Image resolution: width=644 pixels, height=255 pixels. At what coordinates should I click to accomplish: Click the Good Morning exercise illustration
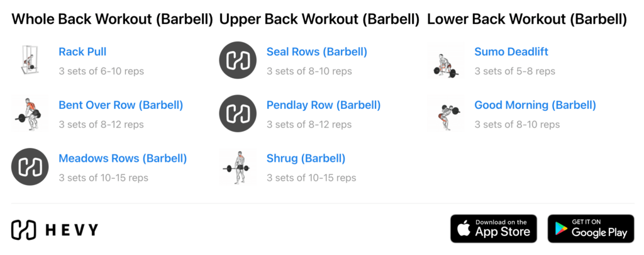[x=446, y=114]
